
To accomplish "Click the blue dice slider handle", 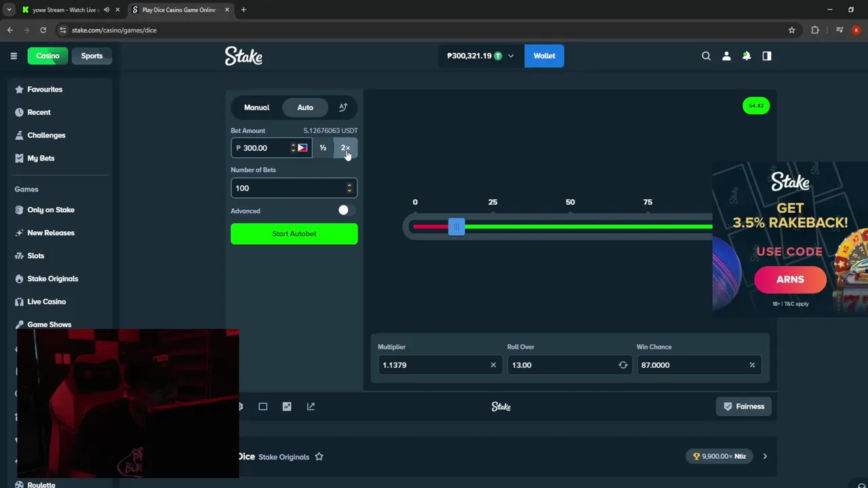I will 456,226.
